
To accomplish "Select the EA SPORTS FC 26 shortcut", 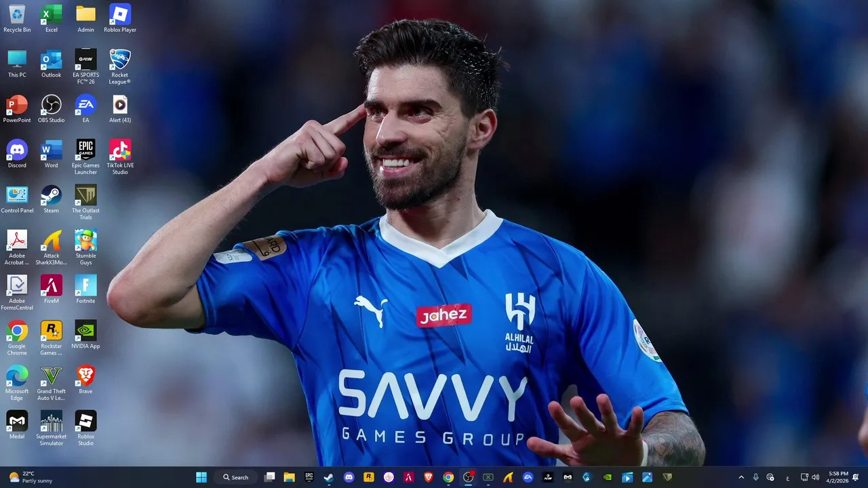I will (85, 66).
